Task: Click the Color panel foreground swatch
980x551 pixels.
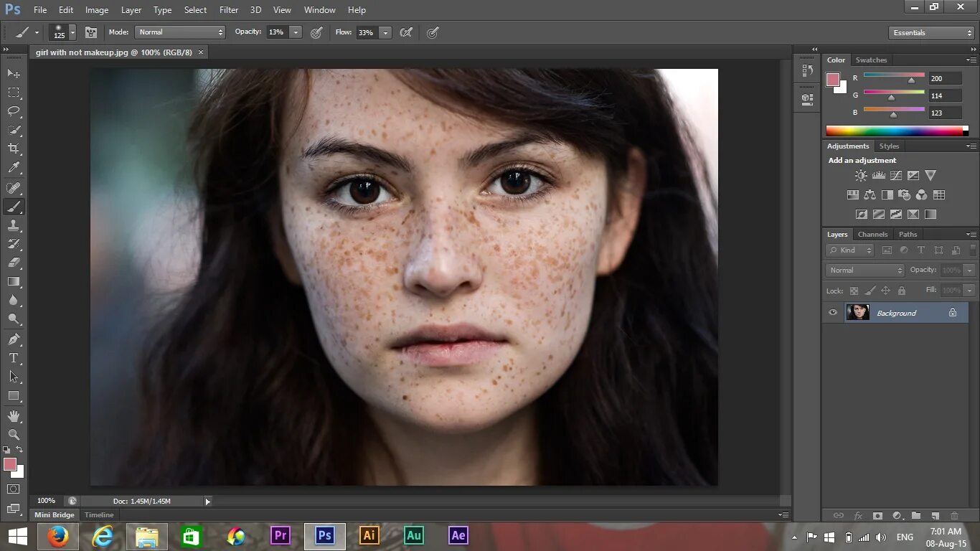Action: (833, 80)
